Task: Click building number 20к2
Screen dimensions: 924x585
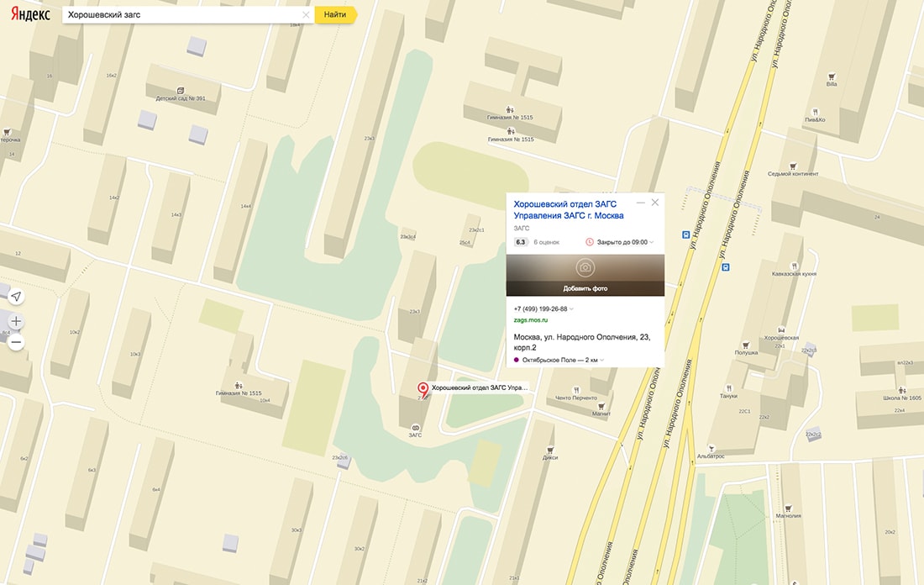Action: tap(890, 532)
